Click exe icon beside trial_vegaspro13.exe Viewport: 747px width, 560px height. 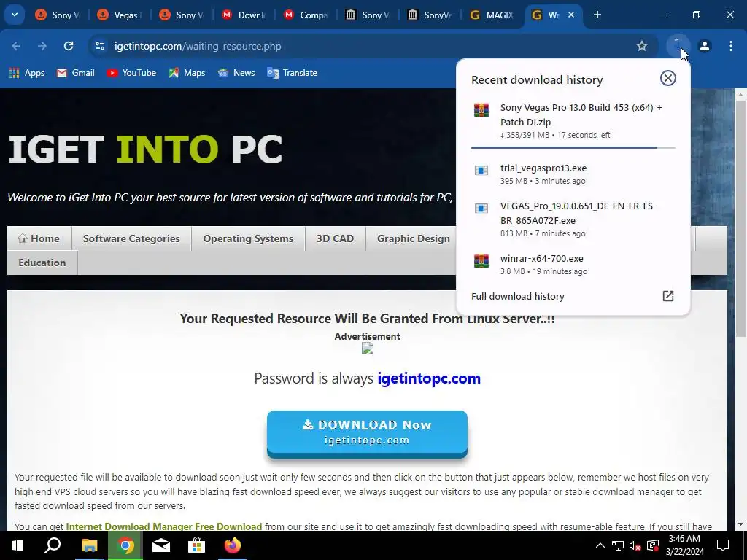coord(481,170)
